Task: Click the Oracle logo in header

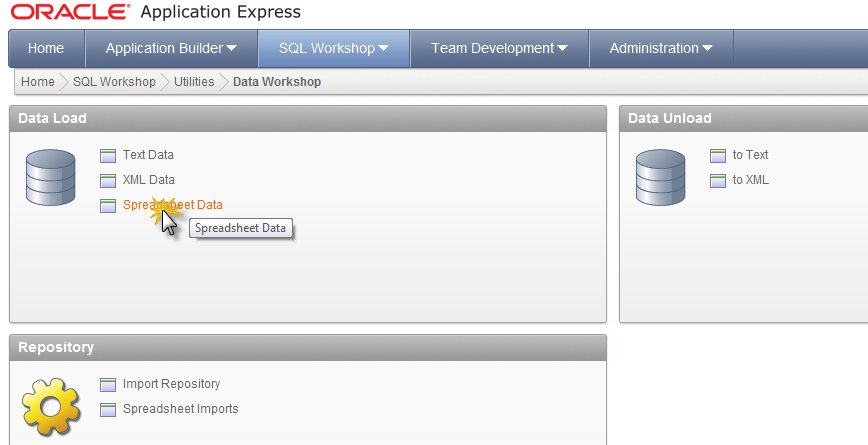Action: pyautogui.click(x=70, y=12)
